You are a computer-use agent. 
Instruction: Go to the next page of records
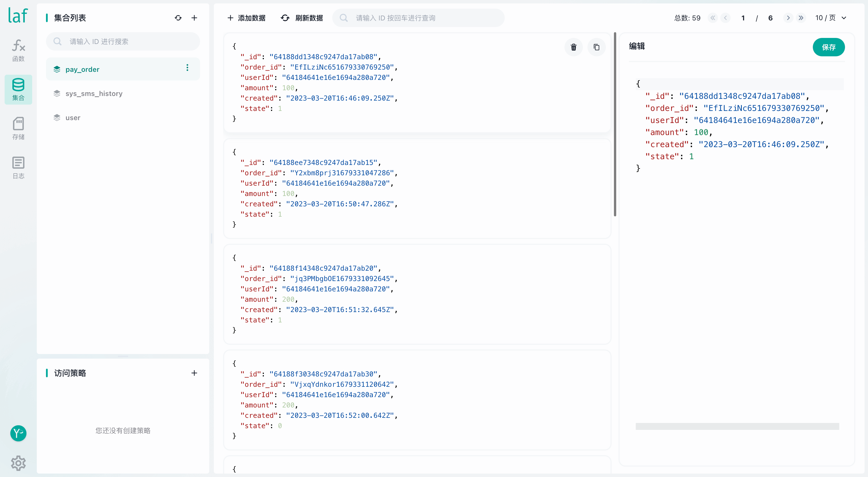pyautogui.click(x=788, y=18)
